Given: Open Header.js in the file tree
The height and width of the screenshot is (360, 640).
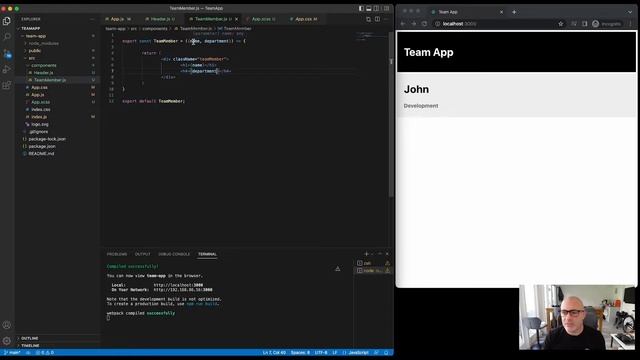Looking at the screenshot, I should [x=44, y=73].
